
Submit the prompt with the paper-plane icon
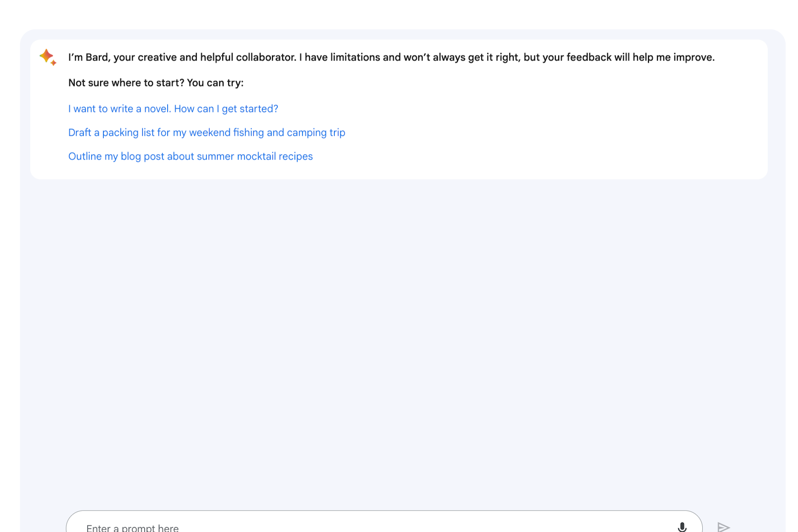723,527
